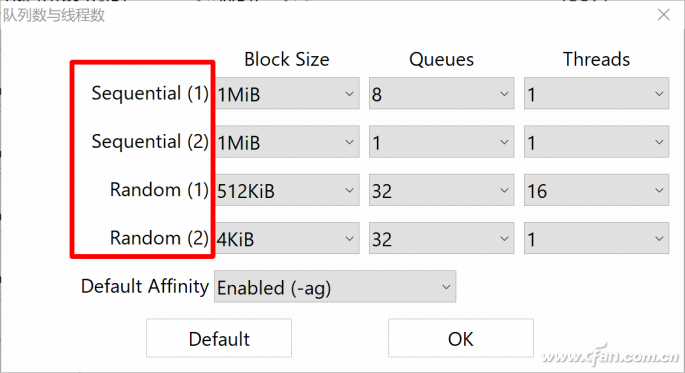
Task: Click the Default Affinity label
Action: click(145, 287)
